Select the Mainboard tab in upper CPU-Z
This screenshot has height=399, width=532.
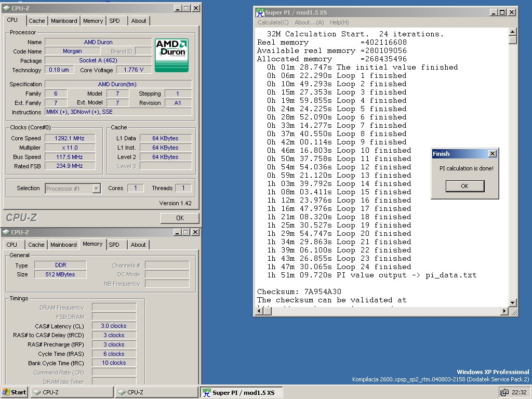(x=64, y=21)
